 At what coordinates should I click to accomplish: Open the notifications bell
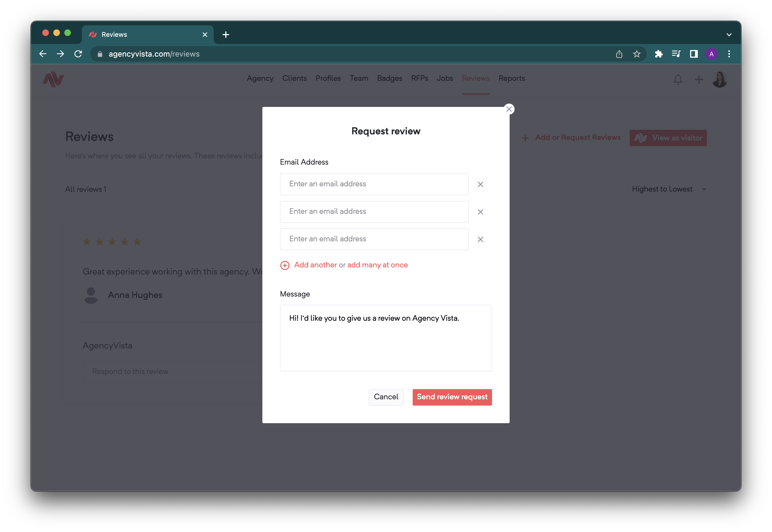(677, 79)
